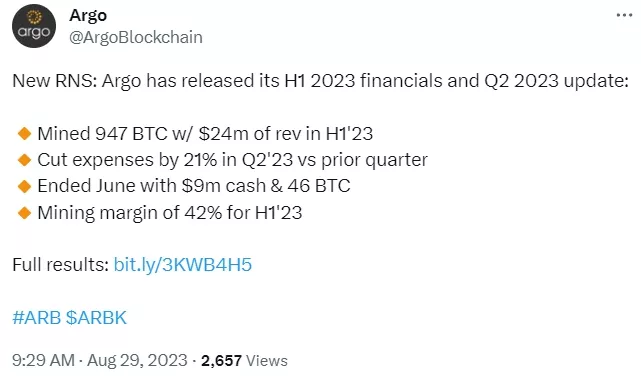
Task: Open the @ArgoBlockchain handle
Action: 136,37
